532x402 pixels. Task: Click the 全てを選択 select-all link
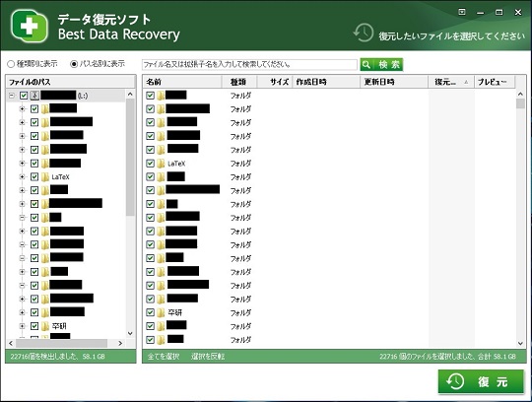pyautogui.click(x=164, y=357)
